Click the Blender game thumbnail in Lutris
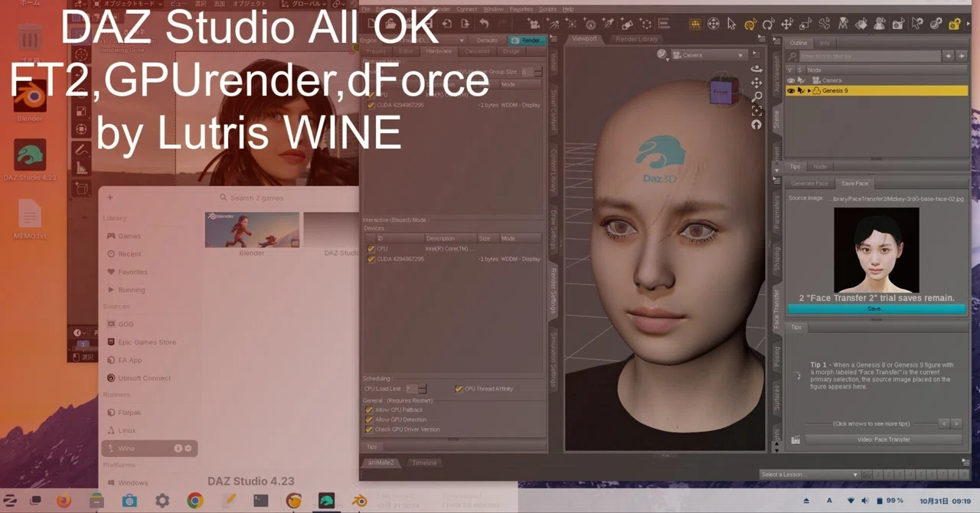The width and height of the screenshot is (980, 513). tap(252, 230)
